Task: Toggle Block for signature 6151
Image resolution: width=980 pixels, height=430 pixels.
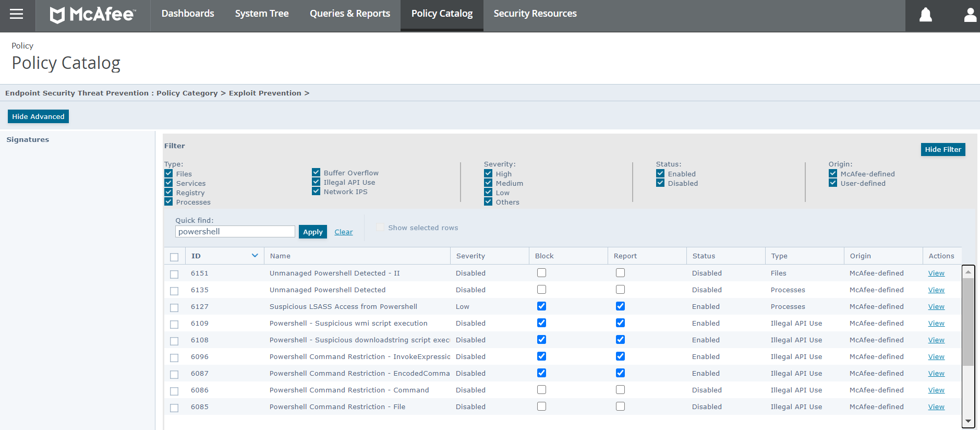Action: click(x=541, y=273)
